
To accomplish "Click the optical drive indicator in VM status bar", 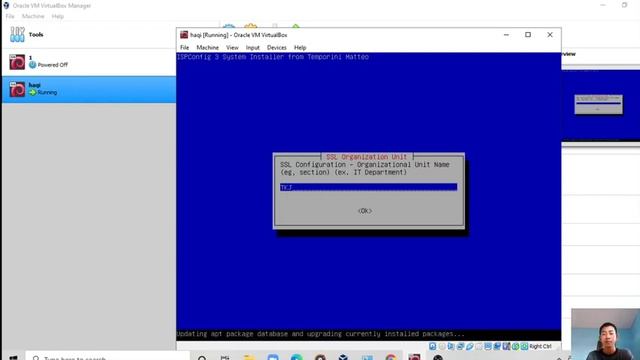I will [x=442, y=346].
